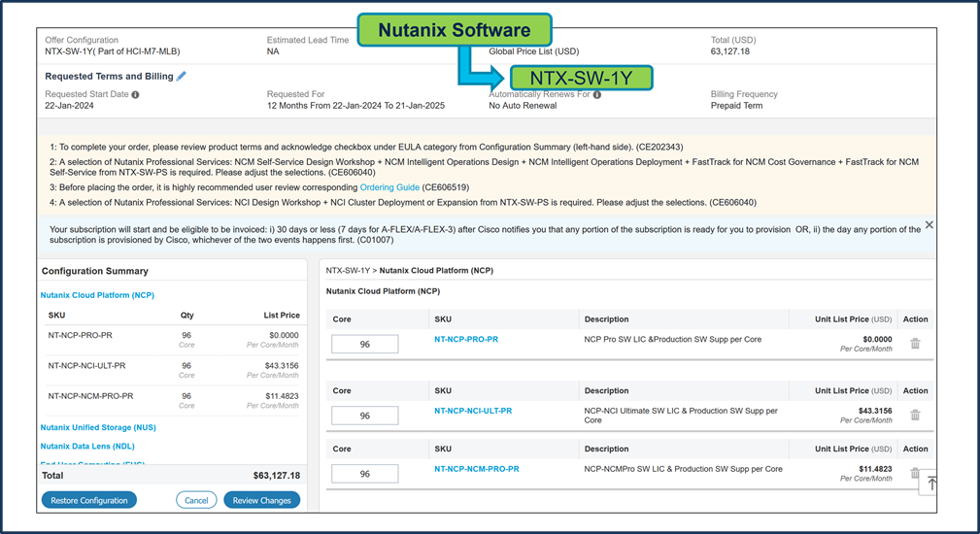Click Review Changes button
The height and width of the screenshot is (534, 980).
[x=262, y=500]
